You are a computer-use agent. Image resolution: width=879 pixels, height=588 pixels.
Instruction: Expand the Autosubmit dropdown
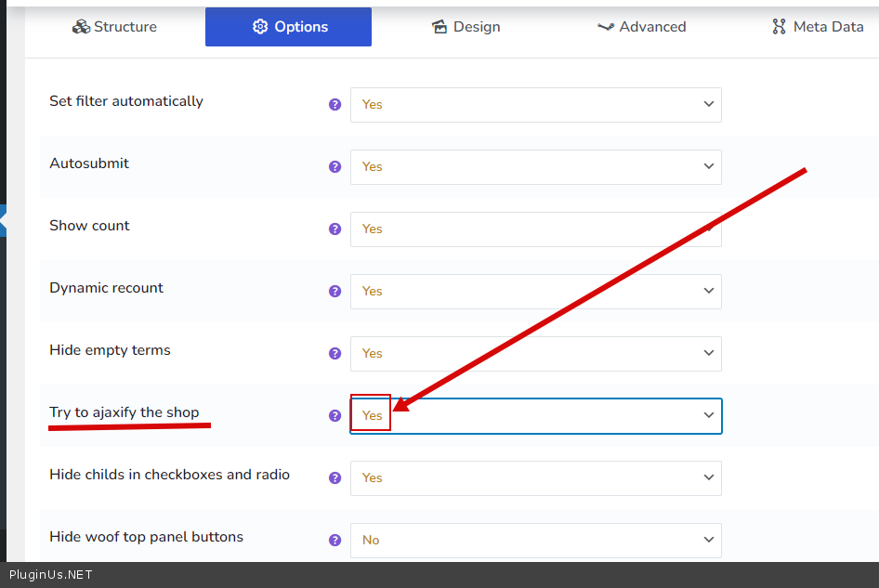(535, 167)
